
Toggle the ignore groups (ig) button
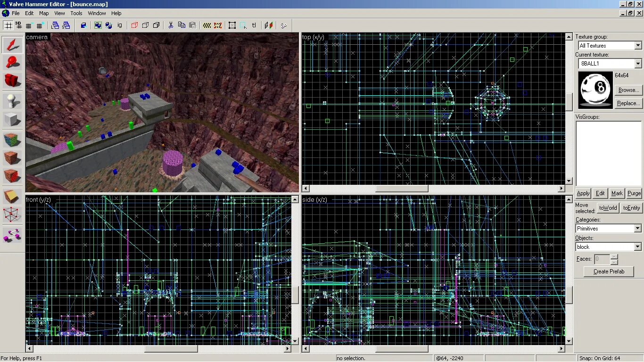[x=119, y=25]
